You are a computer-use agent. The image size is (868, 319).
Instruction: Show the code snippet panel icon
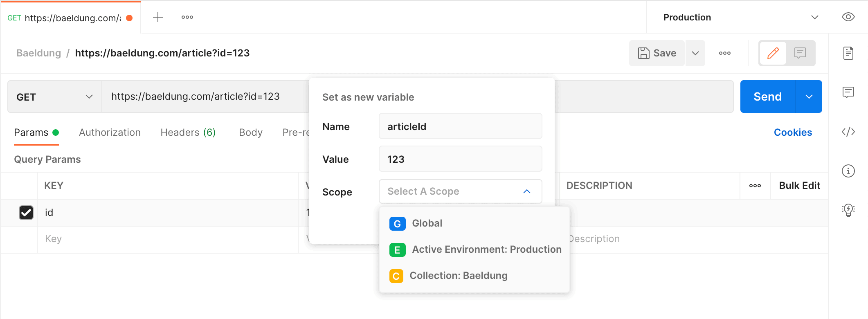pos(848,132)
